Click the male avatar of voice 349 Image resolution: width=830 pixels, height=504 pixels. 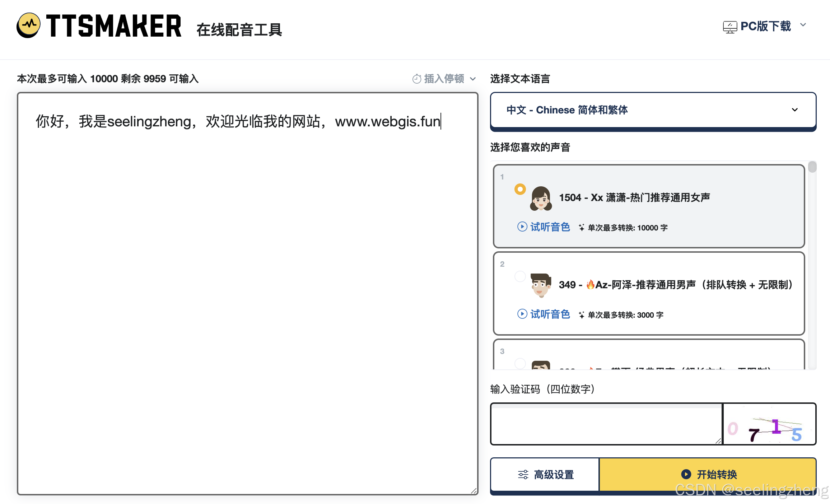541,285
